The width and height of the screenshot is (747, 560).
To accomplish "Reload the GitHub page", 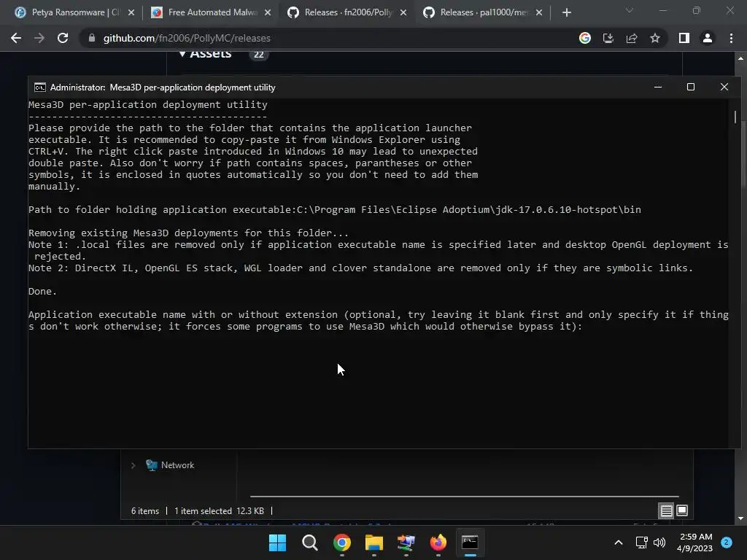I will (63, 38).
